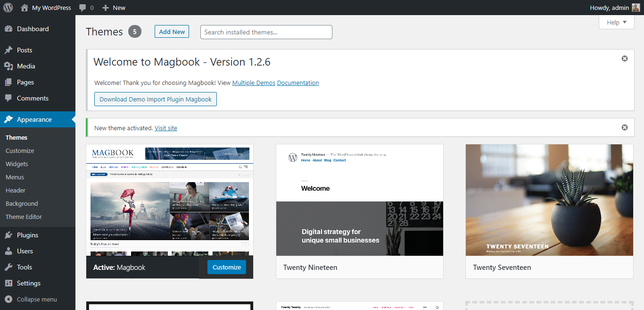Expand the Help dropdown tab
This screenshot has height=310, width=644.
pos(617,22)
